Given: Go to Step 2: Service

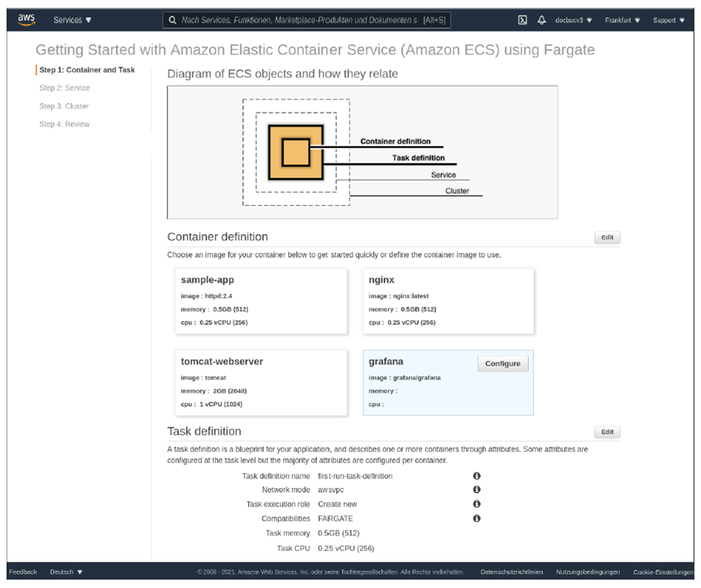Looking at the screenshot, I should coord(65,88).
